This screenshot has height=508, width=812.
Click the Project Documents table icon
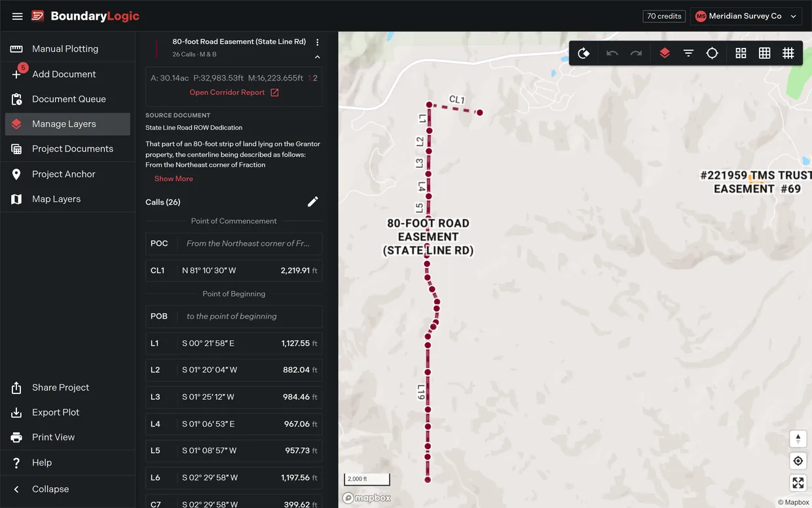[16, 149]
